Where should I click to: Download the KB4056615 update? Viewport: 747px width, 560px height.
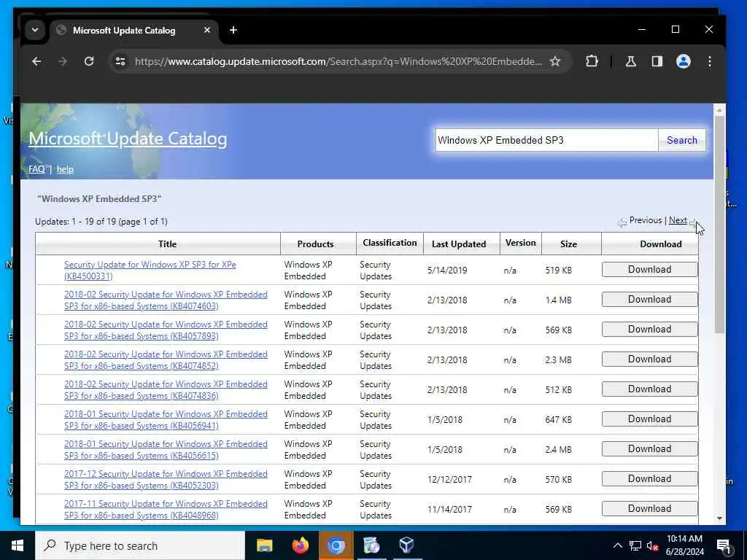(649, 449)
